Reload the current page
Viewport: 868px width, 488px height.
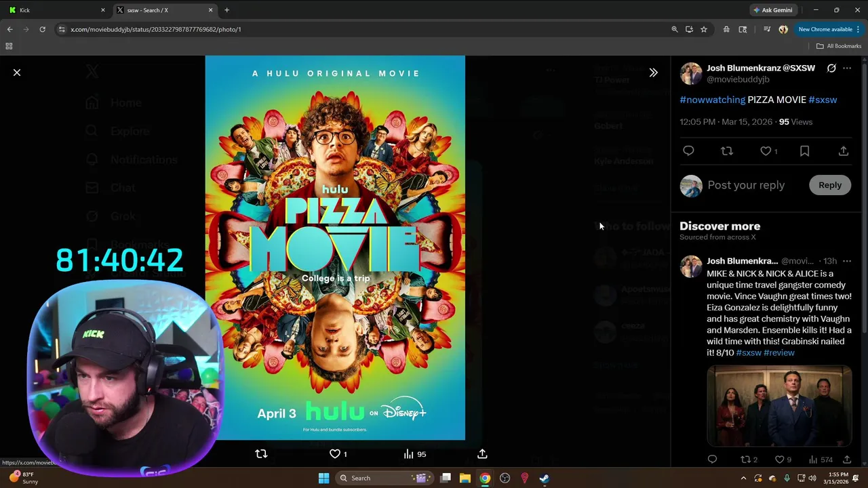click(42, 29)
